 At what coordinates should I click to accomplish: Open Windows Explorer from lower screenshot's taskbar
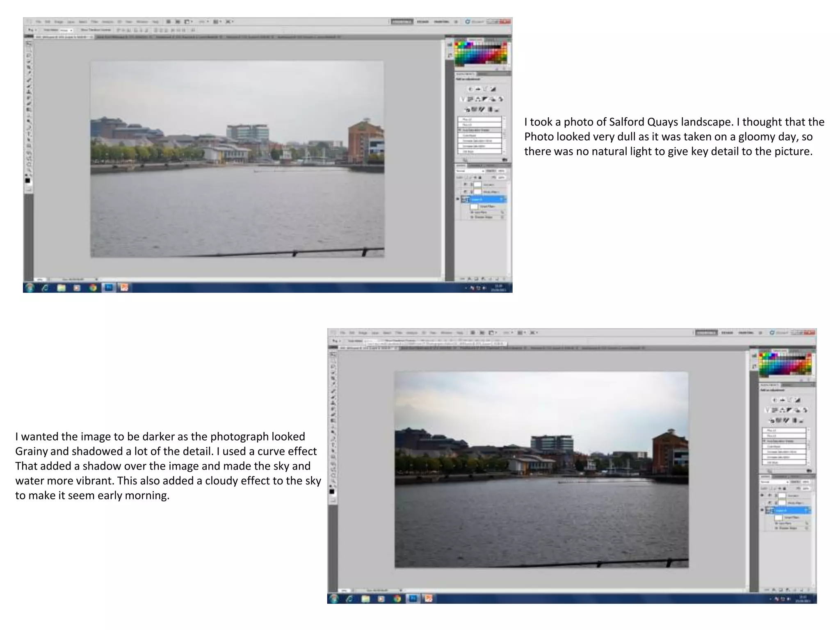tap(365, 599)
